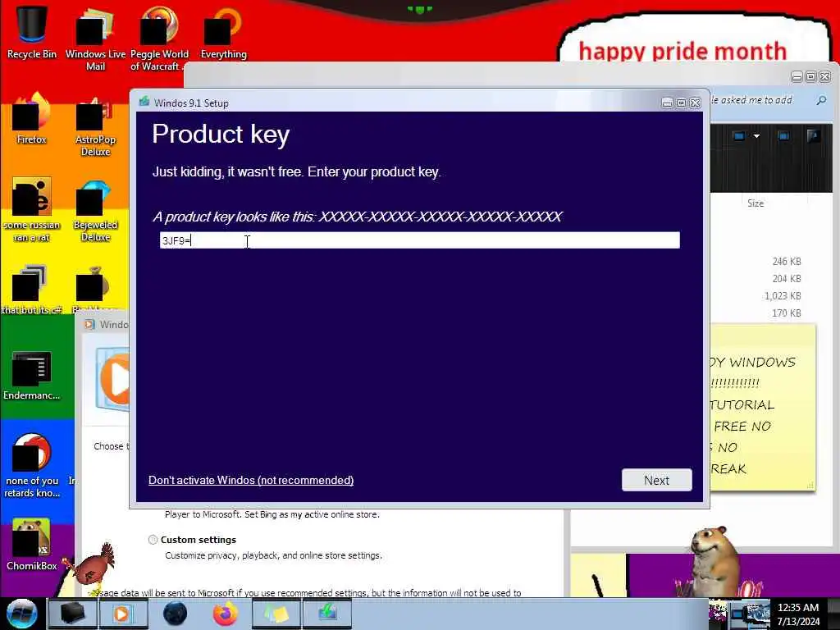Click the Size column header in explorer
Viewport: 840px width, 630px height.
point(756,203)
